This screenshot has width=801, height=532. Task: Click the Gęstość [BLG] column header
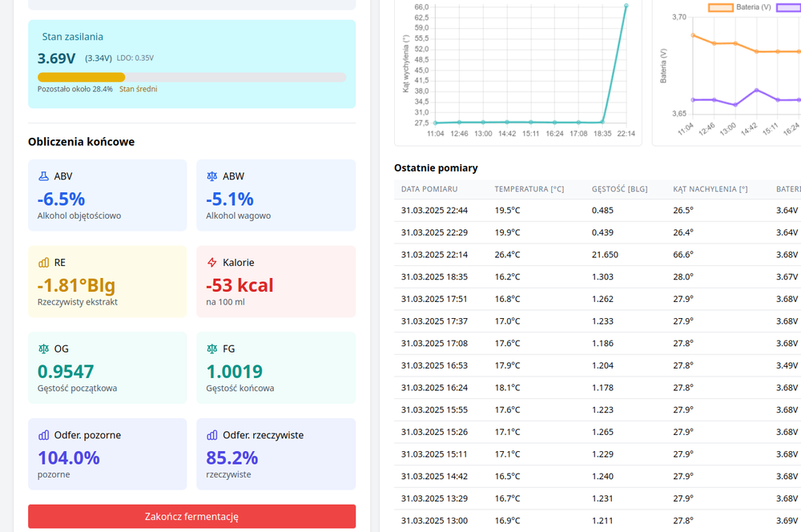click(x=619, y=189)
